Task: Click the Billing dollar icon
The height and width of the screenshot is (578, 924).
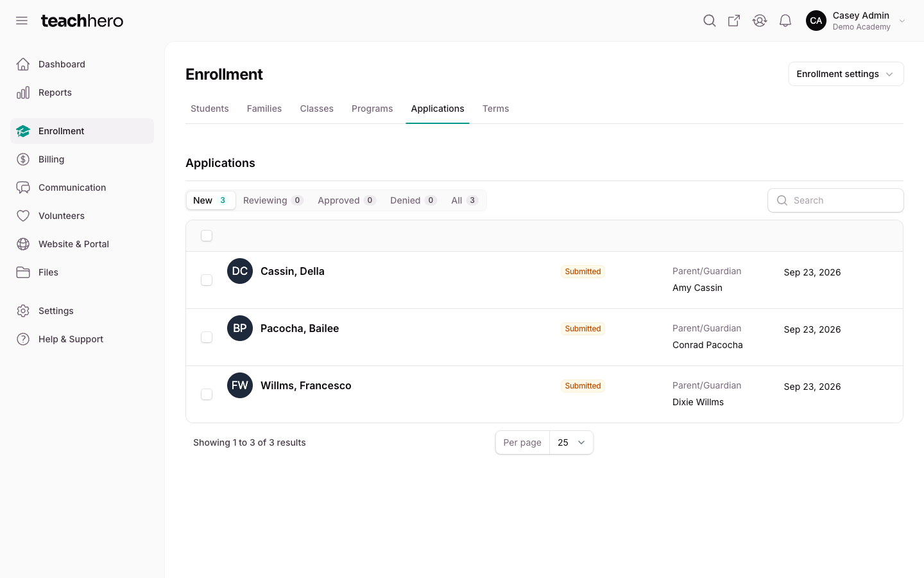Action: point(23,159)
